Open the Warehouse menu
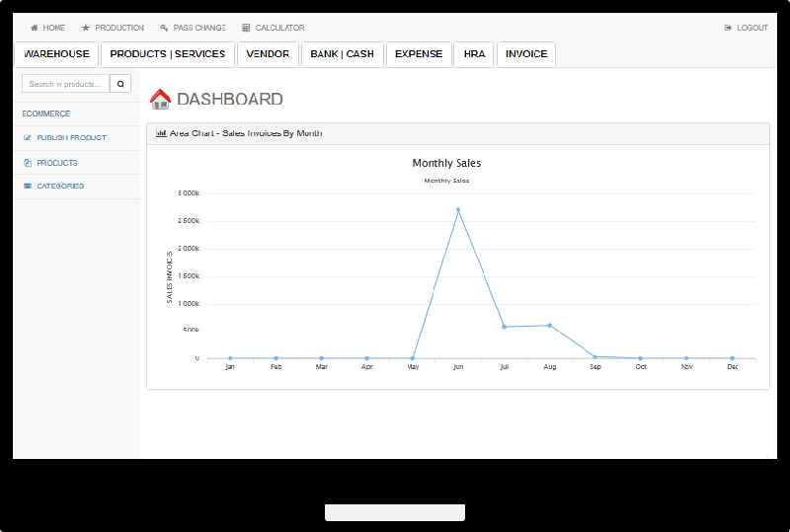 [56, 54]
